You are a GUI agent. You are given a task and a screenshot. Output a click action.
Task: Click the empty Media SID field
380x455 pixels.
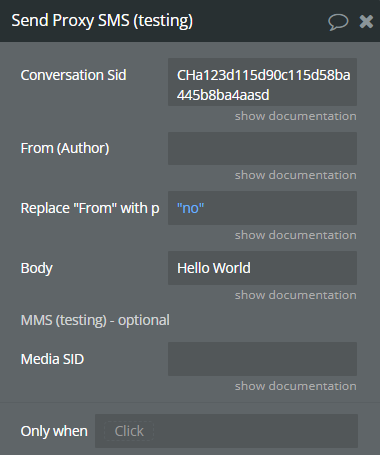click(262, 359)
